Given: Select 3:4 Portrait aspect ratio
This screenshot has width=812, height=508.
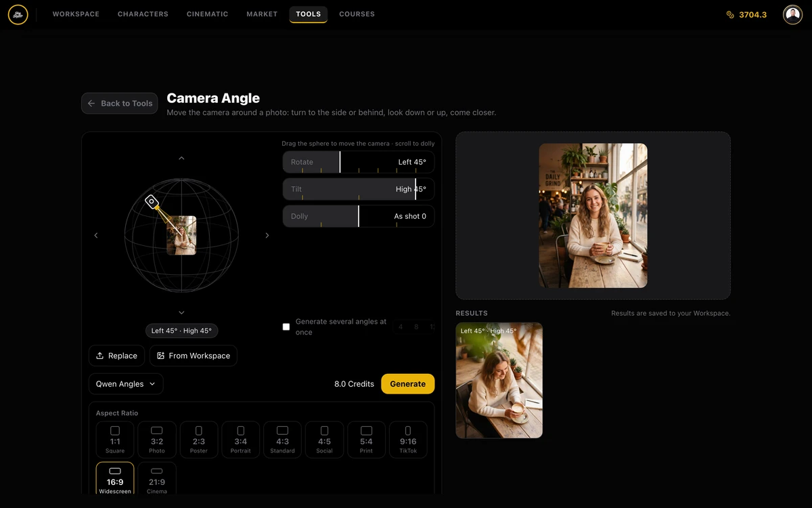Looking at the screenshot, I should point(241,440).
